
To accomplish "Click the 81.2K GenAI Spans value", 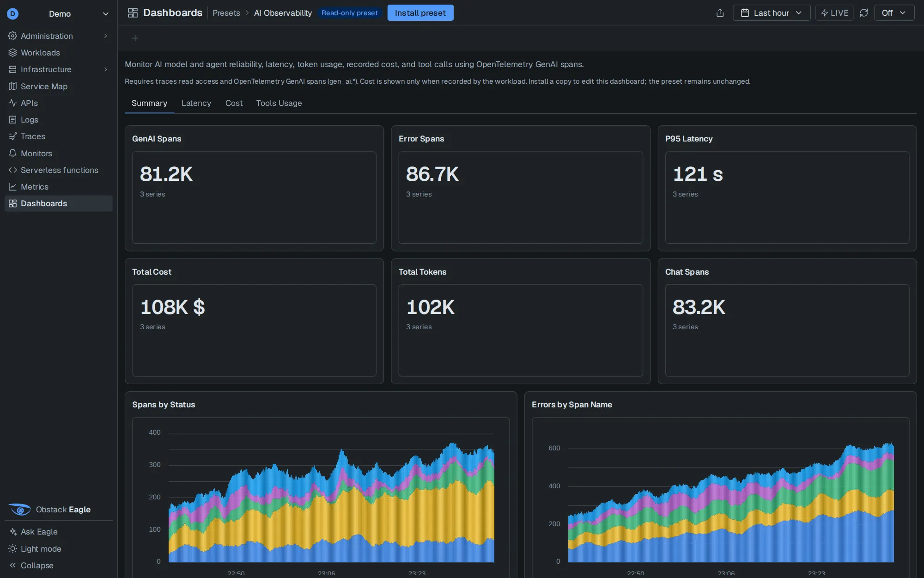I will (x=166, y=174).
